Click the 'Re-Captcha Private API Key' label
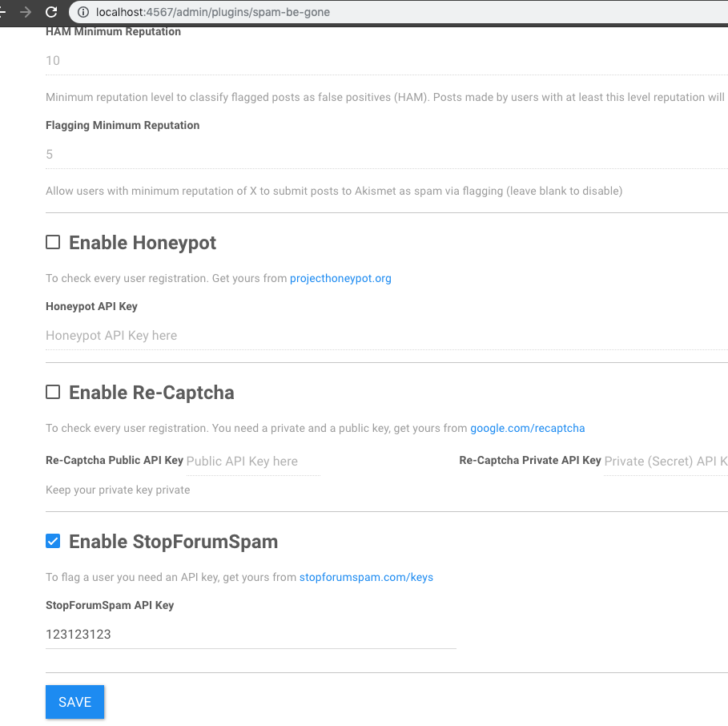This screenshot has width=728, height=726. [530, 460]
